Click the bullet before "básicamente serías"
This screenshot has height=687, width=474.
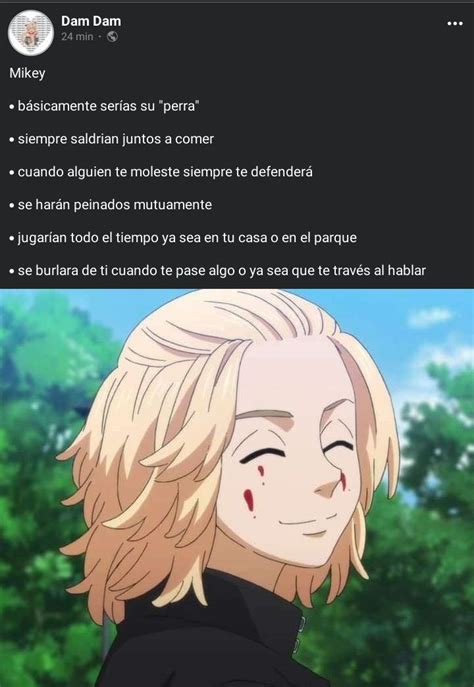click(12, 106)
